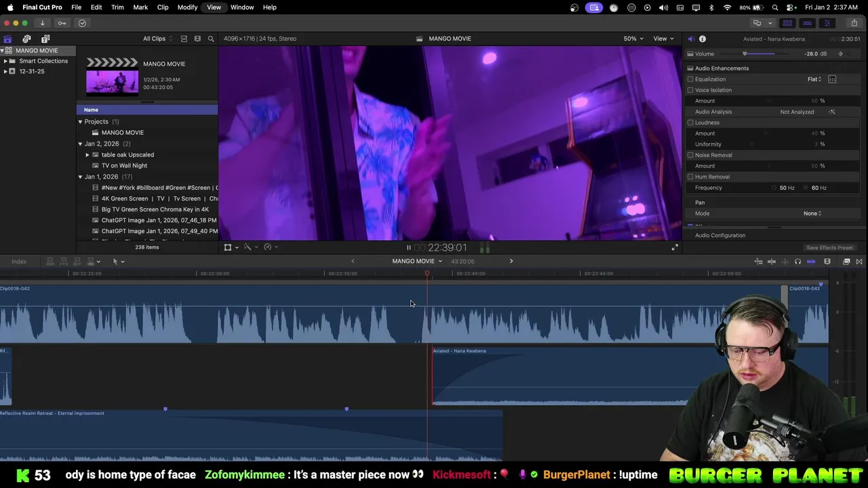Viewport: 868px width, 488px height.
Task: Toggle filmstrip/list view icon in browser
Action: point(197,39)
